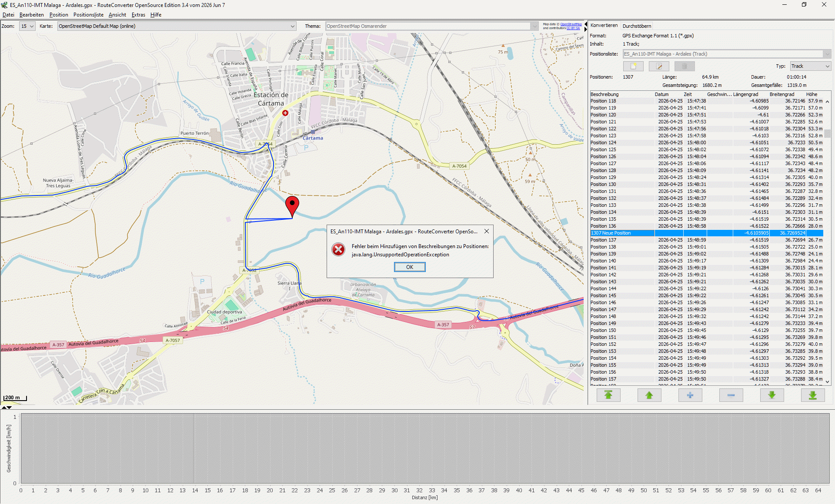Switch to the Durchstöbern tab
This screenshot has height=504, width=835.
(637, 26)
